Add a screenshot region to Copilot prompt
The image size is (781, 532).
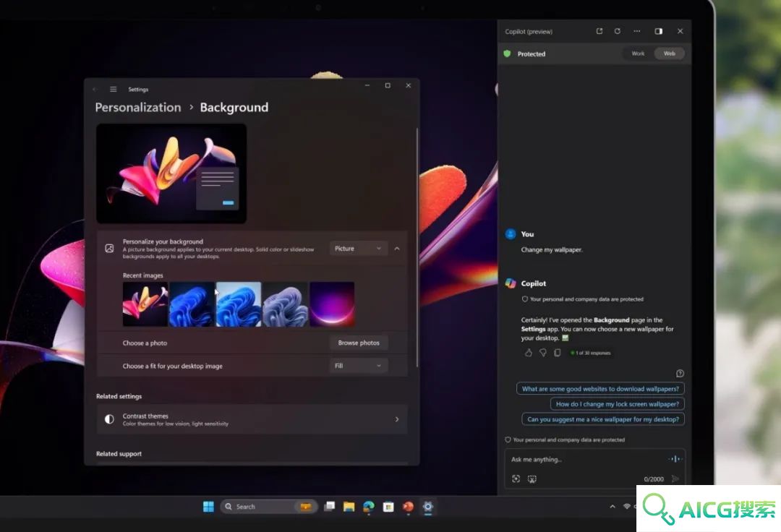click(516, 479)
